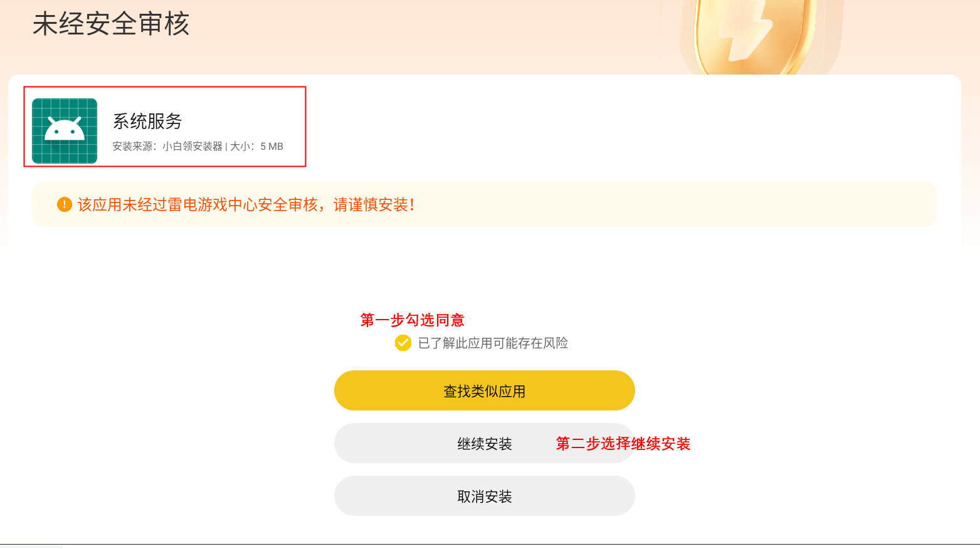980x549 pixels.
Task: Click the 系统服务 app name
Action: (147, 121)
